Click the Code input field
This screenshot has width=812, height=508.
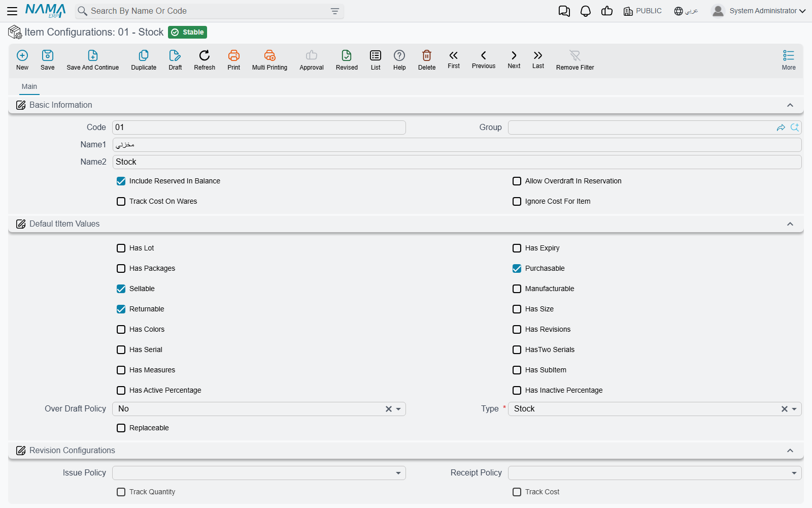pos(259,128)
